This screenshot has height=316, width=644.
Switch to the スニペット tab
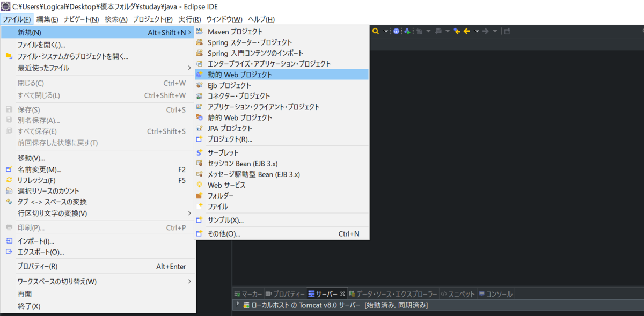(x=457, y=294)
